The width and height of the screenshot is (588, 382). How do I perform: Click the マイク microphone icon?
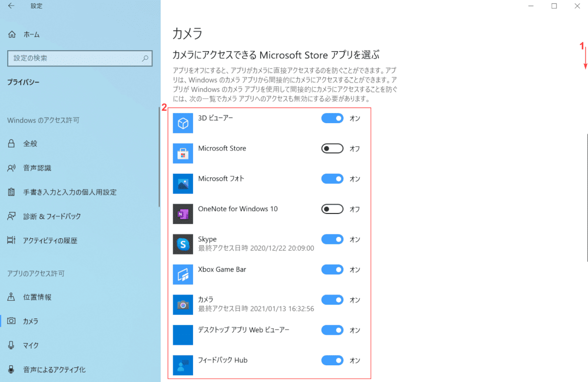11,345
